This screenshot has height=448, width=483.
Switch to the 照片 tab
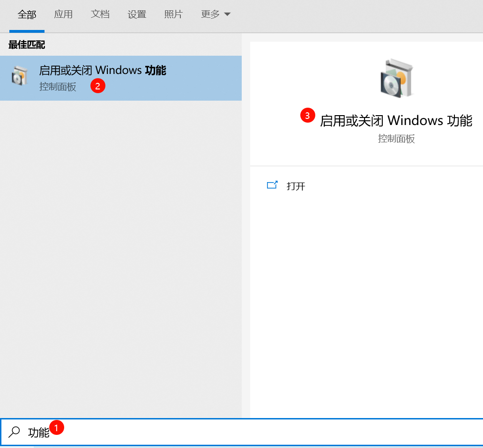point(173,14)
